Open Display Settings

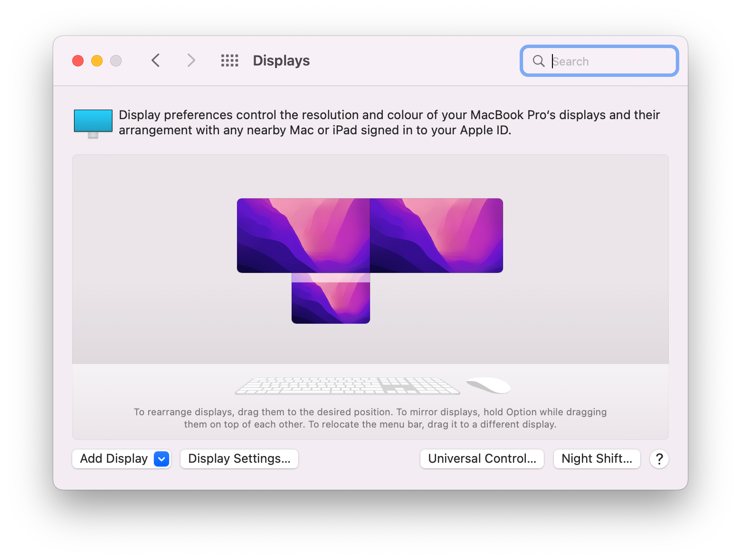click(239, 458)
